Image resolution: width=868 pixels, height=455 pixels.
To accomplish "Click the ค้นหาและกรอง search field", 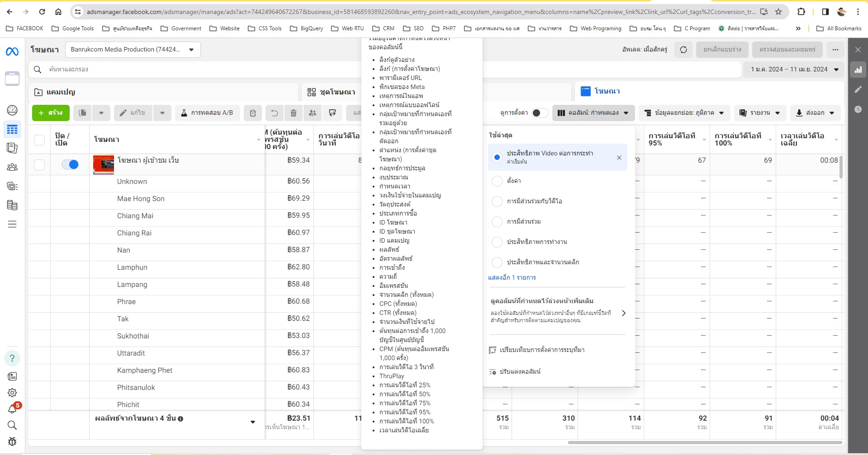I will point(194,70).
